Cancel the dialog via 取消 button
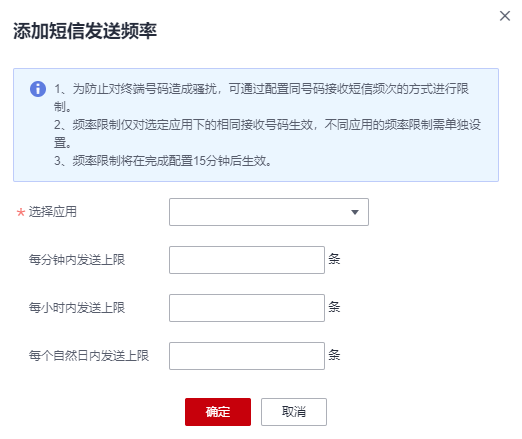 (294, 412)
